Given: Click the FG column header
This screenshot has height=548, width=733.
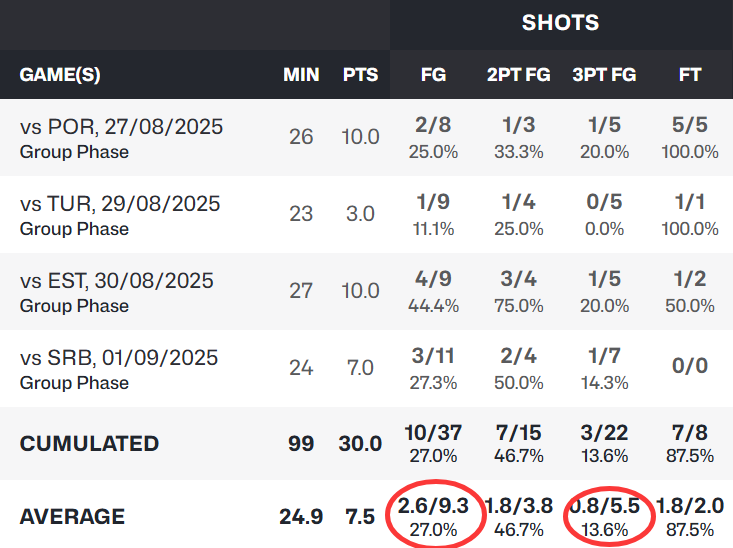Looking at the screenshot, I should click(x=433, y=75).
